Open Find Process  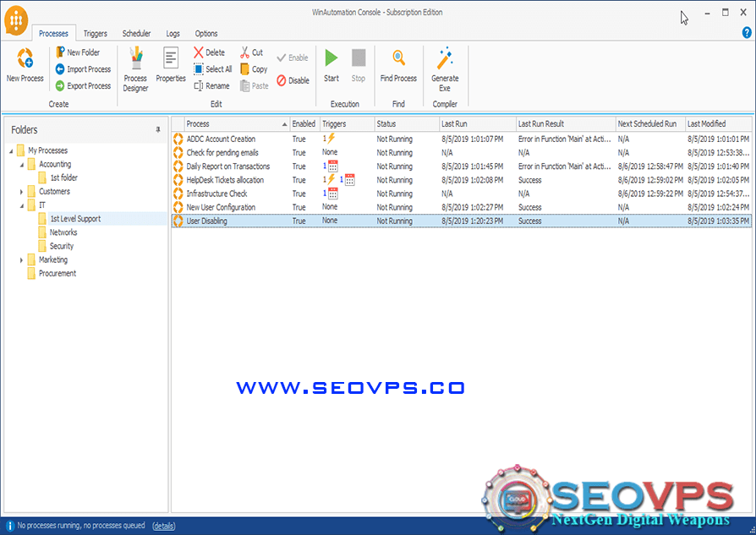pos(398,65)
